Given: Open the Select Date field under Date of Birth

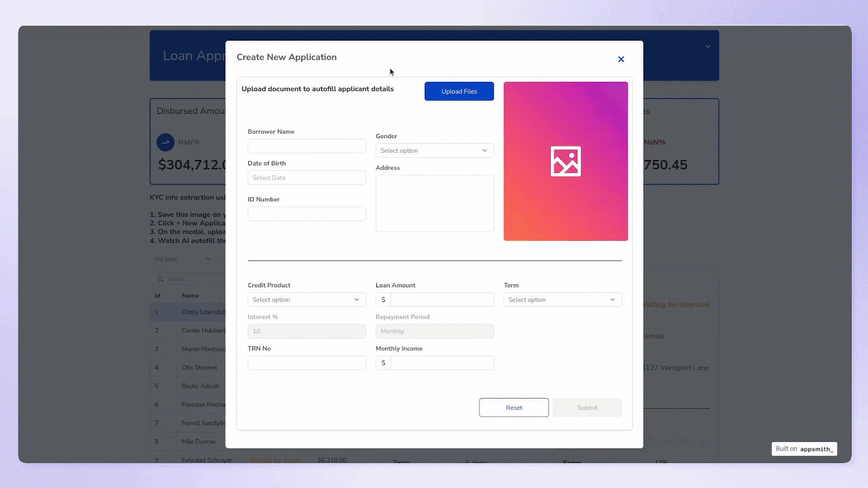Looking at the screenshot, I should tap(307, 177).
